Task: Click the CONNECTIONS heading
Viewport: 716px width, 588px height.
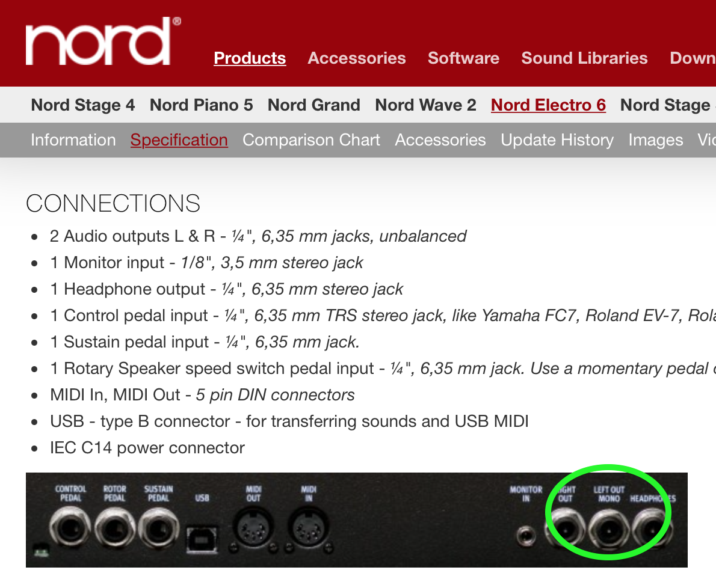Action: tap(113, 203)
